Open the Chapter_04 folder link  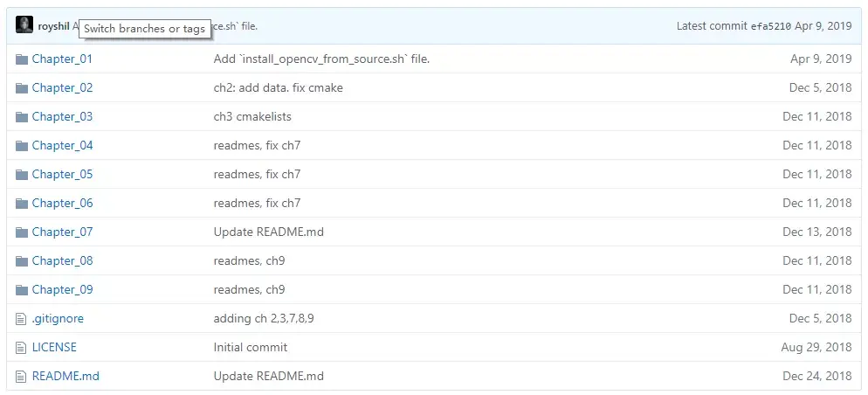pos(62,146)
